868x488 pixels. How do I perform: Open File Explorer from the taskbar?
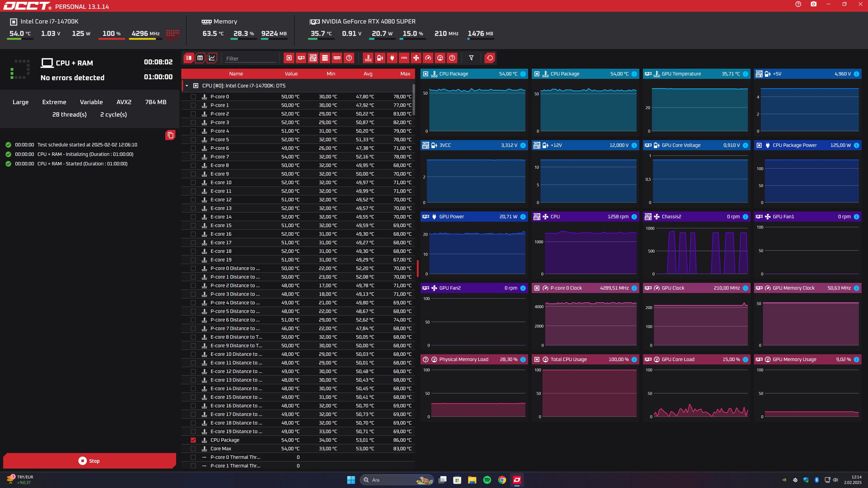coord(472,480)
